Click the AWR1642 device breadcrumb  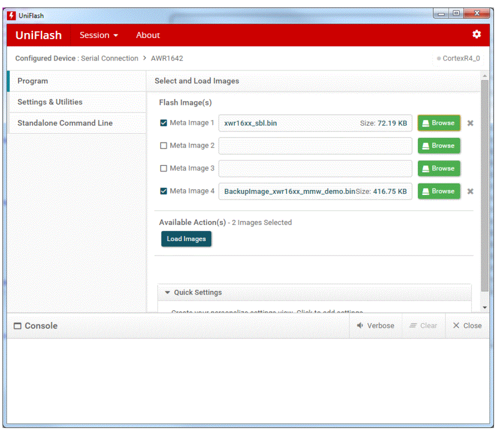click(167, 58)
